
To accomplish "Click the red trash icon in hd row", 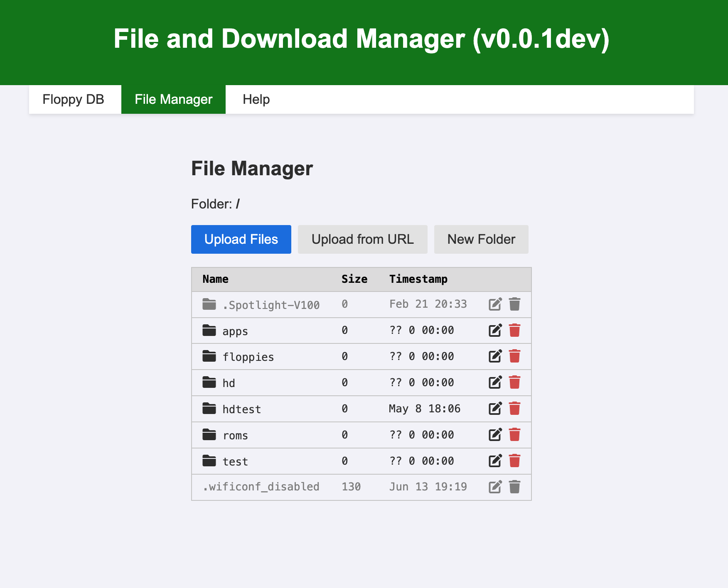I will click(x=514, y=382).
